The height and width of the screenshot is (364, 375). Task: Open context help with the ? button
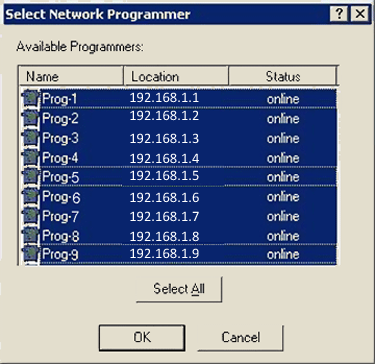click(340, 14)
